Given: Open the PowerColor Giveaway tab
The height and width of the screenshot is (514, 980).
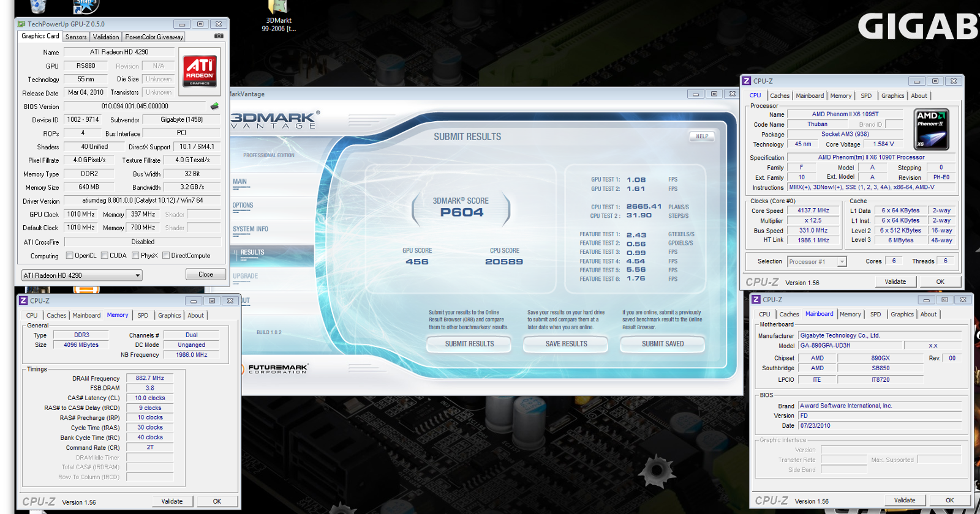Looking at the screenshot, I should (x=154, y=37).
